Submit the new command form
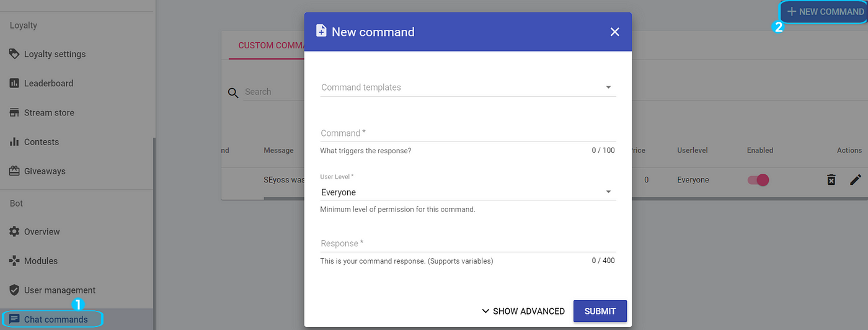The width and height of the screenshot is (868, 330). click(600, 311)
